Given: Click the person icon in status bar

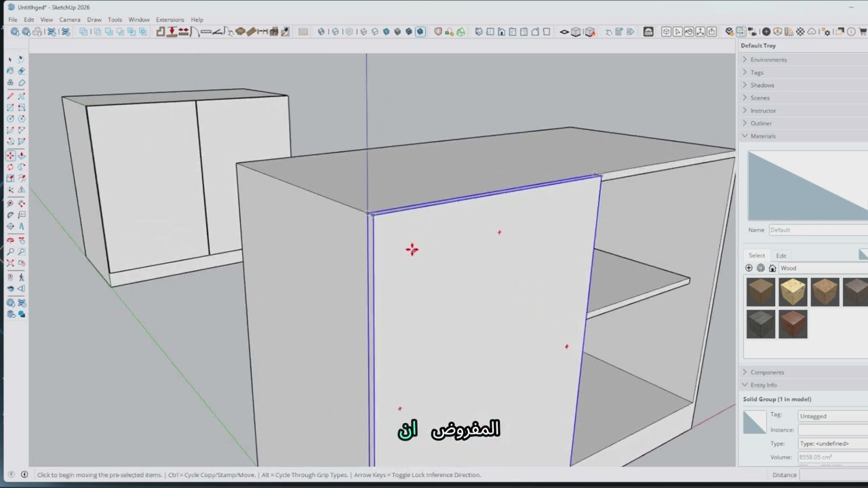Looking at the screenshot, I should [x=24, y=474].
